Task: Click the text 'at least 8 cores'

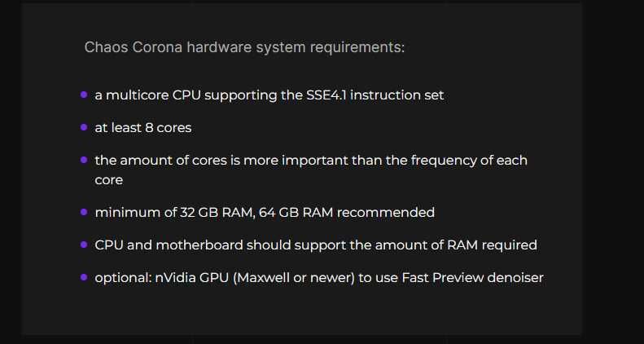Action: (x=143, y=128)
